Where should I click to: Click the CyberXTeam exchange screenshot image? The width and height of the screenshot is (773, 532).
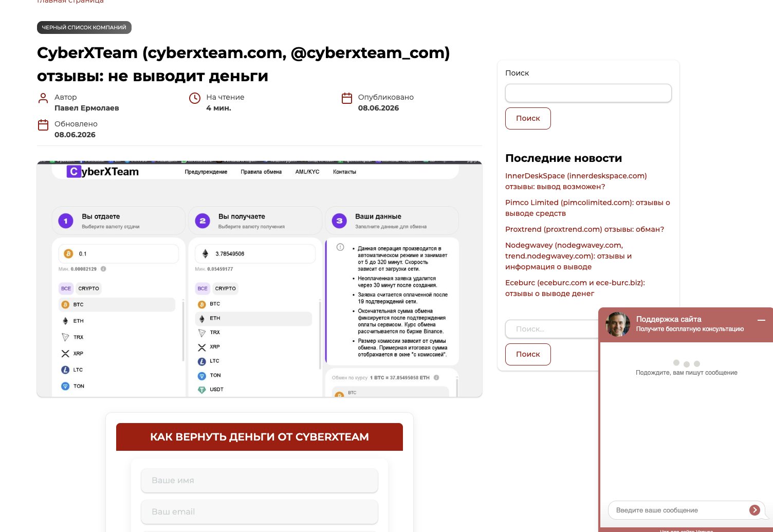(x=260, y=279)
